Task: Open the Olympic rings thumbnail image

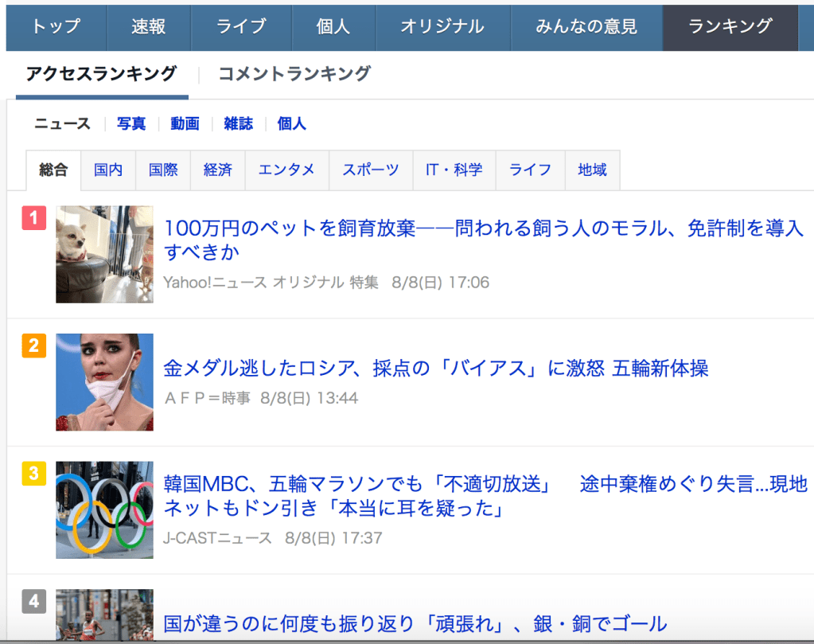Action: [x=104, y=509]
